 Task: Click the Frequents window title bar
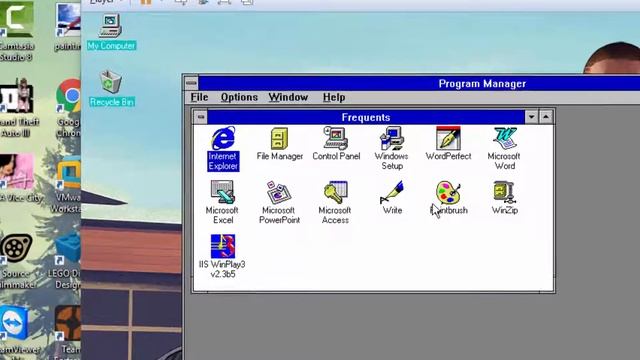(366, 117)
